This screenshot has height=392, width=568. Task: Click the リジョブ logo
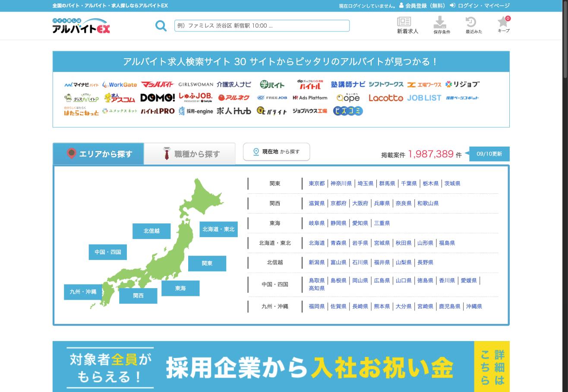462,84
